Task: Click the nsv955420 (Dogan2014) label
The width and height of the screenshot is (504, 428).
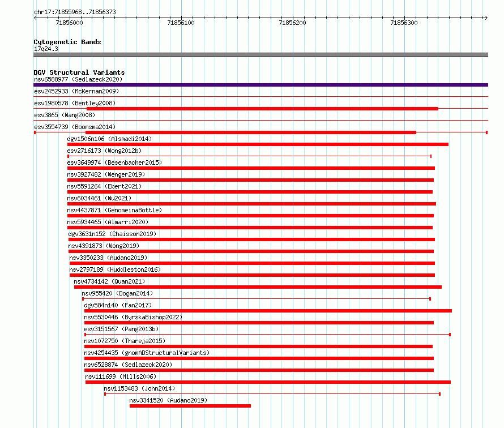Action: 117,293
